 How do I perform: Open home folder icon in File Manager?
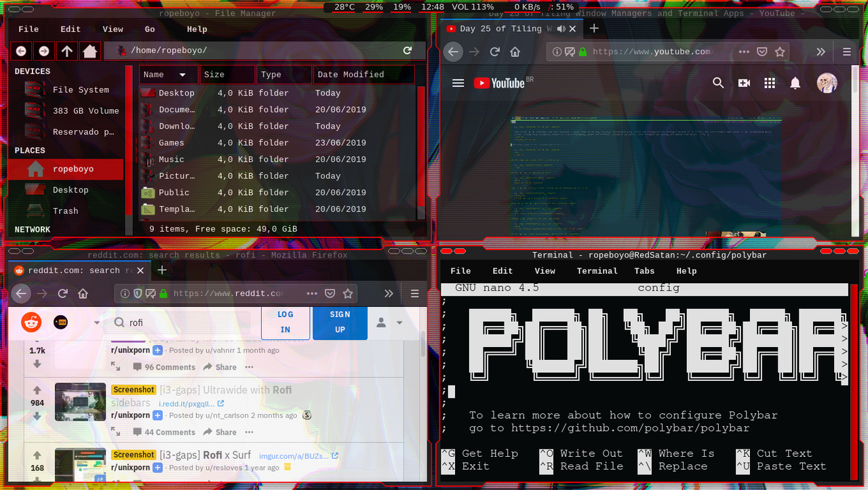pos(89,51)
